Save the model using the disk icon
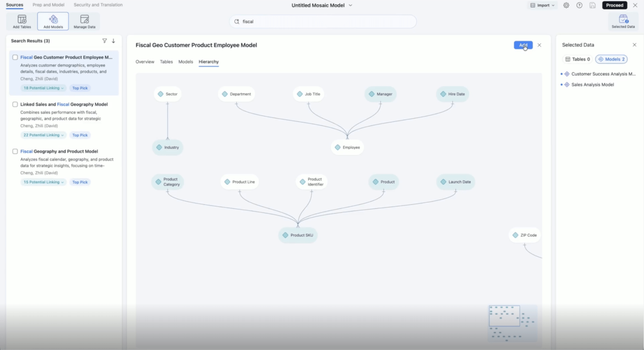The width and height of the screenshot is (644, 350). click(592, 5)
